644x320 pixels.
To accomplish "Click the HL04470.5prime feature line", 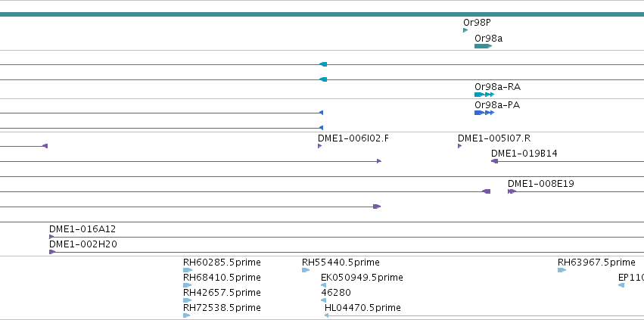I will [x=484, y=315].
